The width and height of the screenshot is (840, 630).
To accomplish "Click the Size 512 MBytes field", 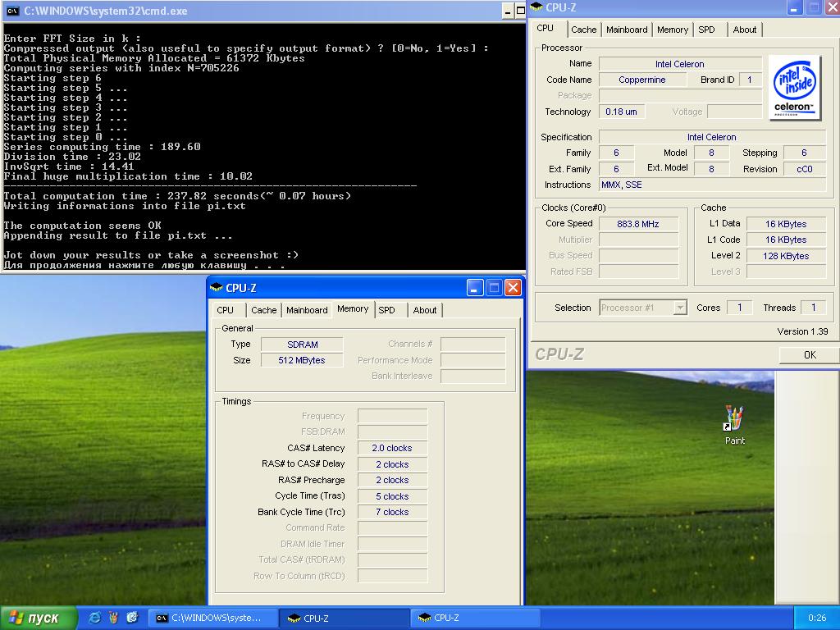I will [x=302, y=361].
